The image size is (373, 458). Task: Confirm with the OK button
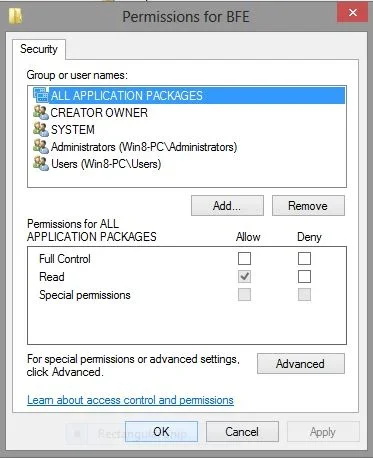[161, 432]
